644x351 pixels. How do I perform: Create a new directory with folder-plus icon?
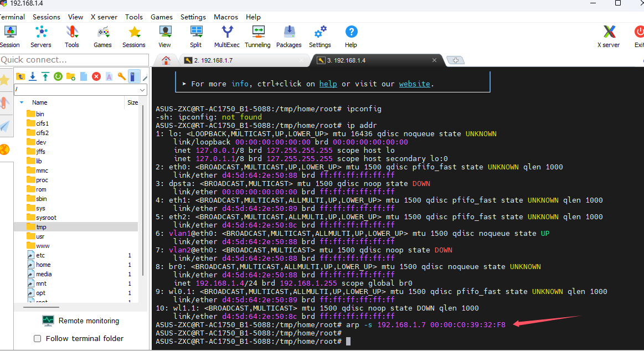tap(71, 76)
